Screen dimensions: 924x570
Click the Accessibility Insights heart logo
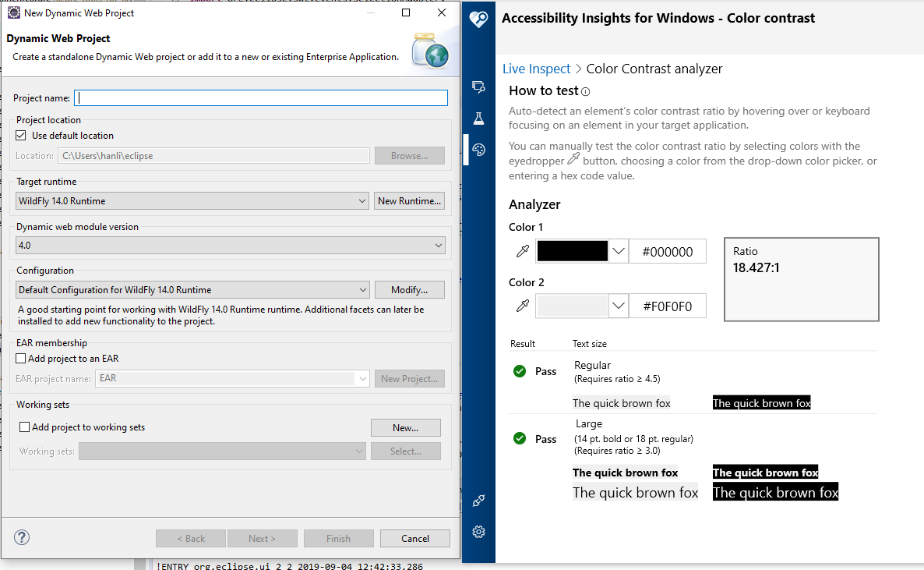[x=478, y=17]
